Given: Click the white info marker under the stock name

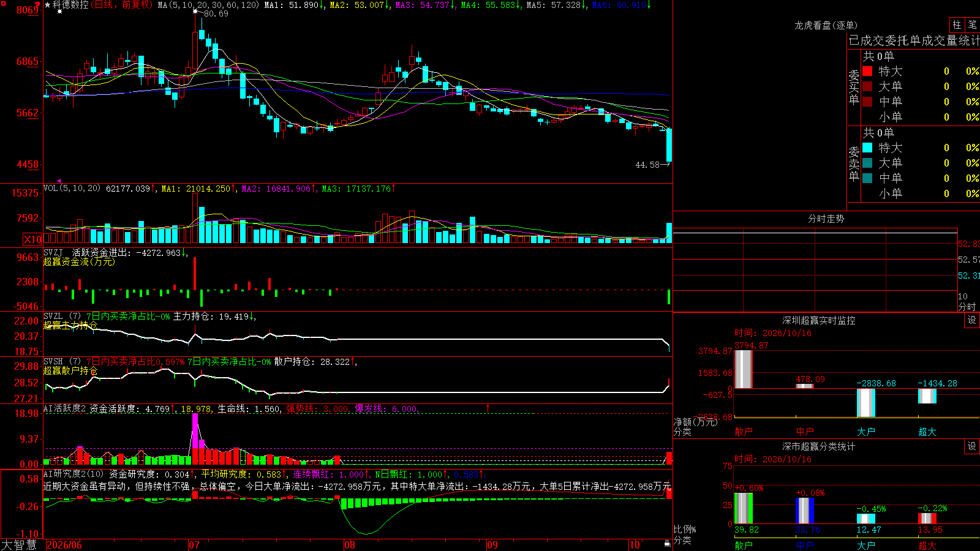Looking at the screenshot, I should [x=59, y=12].
